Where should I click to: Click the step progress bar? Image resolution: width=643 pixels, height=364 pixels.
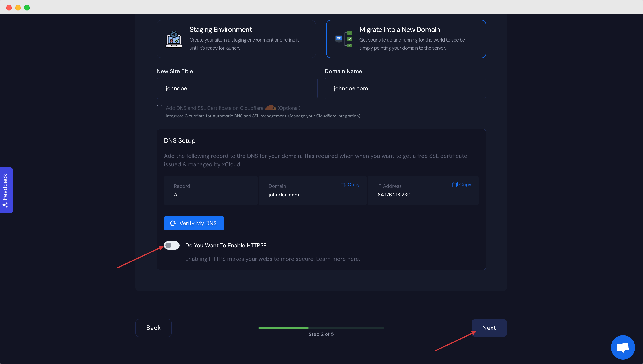[321, 328]
